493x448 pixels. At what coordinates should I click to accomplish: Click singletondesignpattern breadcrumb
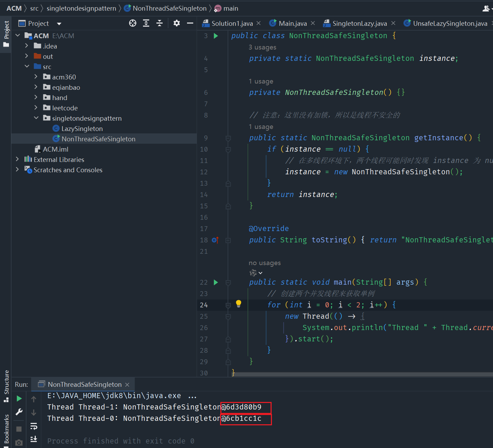81,8
